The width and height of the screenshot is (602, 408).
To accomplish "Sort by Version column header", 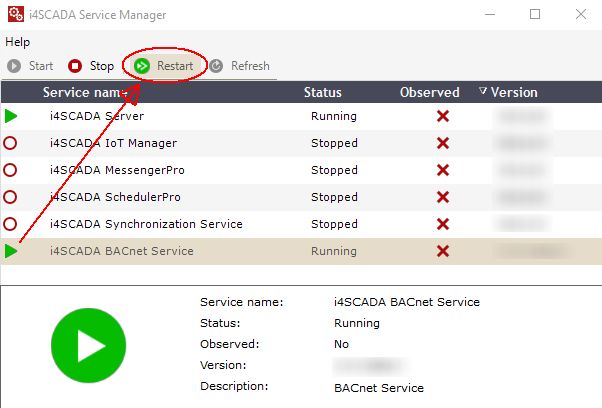I will tap(514, 93).
